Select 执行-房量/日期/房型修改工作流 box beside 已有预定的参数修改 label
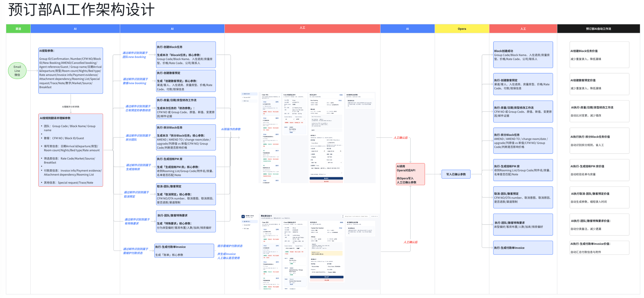644x298 pixels. 186,108
